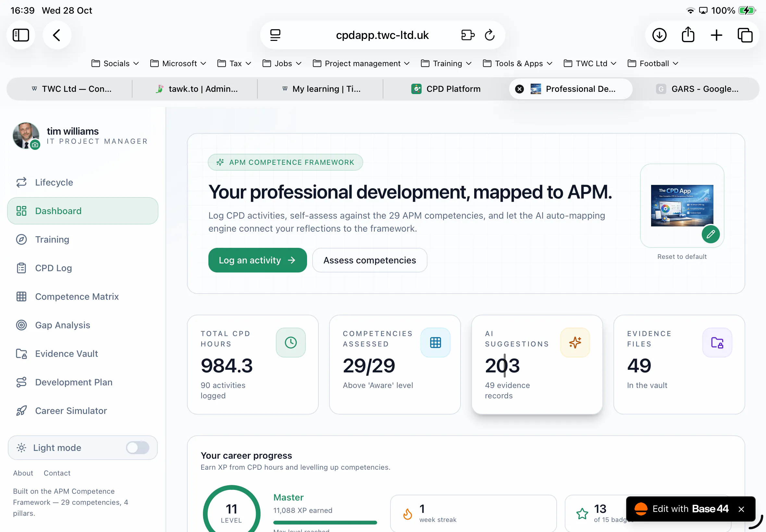Open the page menu icon in address bar
Image resolution: width=766 pixels, height=532 pixels.
(275, 35)
